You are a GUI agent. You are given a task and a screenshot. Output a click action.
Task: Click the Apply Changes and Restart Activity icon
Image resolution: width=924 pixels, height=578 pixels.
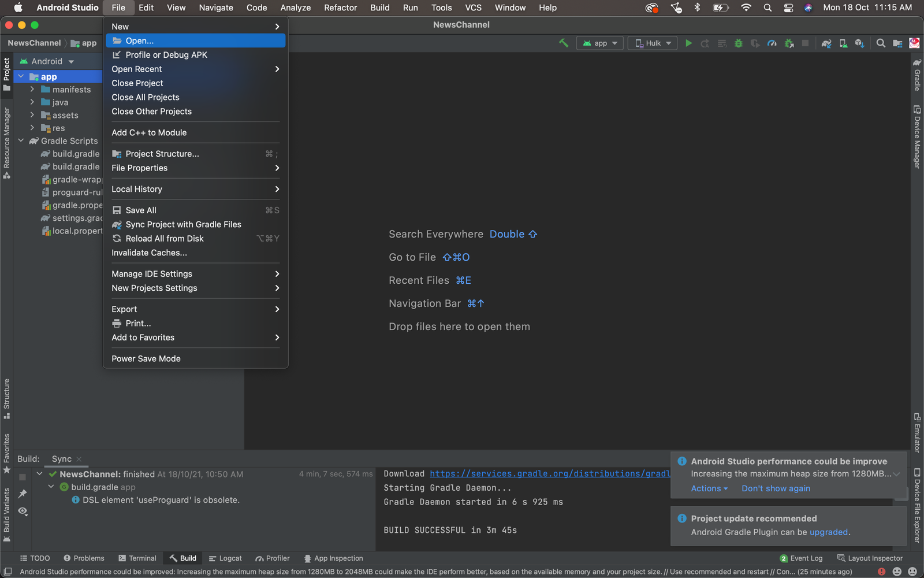pos(705,43)
